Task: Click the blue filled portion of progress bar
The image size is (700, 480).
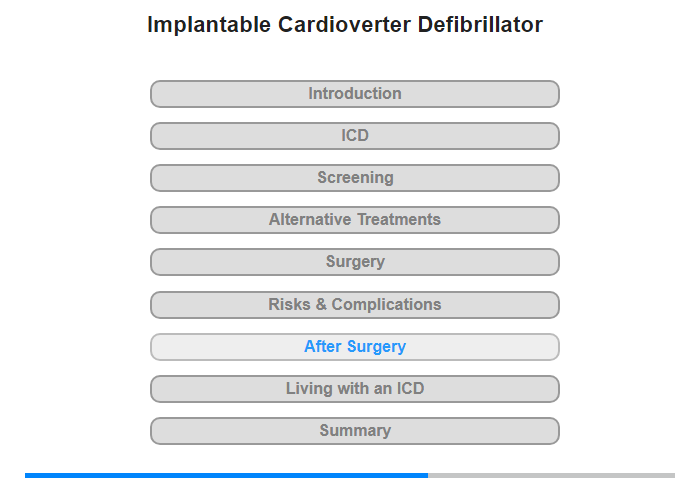Action: 226,475
